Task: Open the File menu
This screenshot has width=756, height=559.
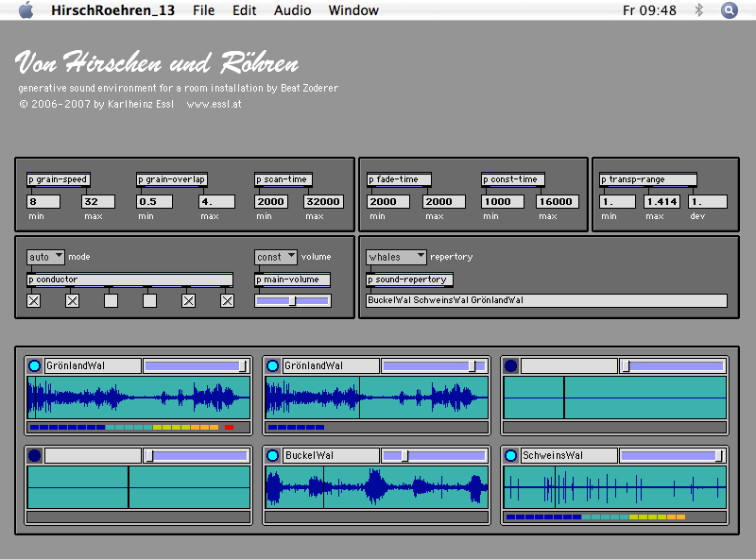Action: 203,10
